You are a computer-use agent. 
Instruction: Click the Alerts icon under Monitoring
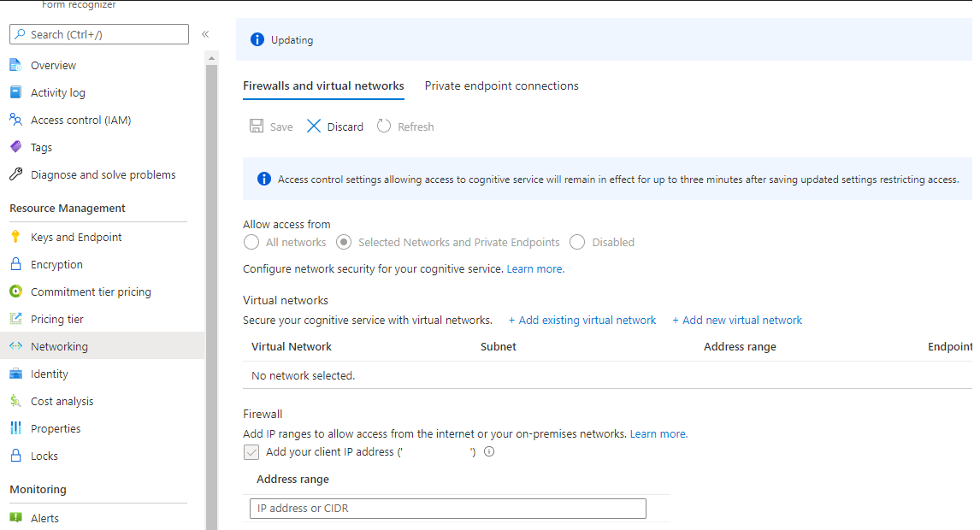(x=18, y=517)
